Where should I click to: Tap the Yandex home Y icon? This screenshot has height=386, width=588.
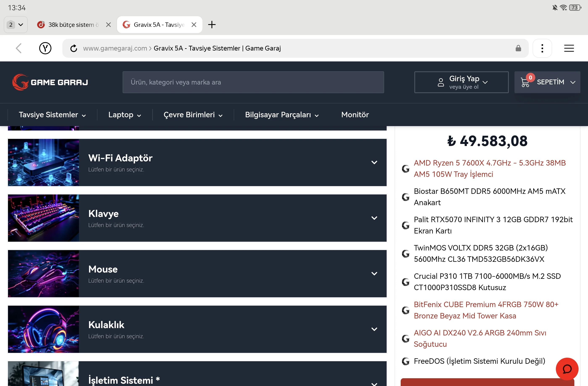45,48
